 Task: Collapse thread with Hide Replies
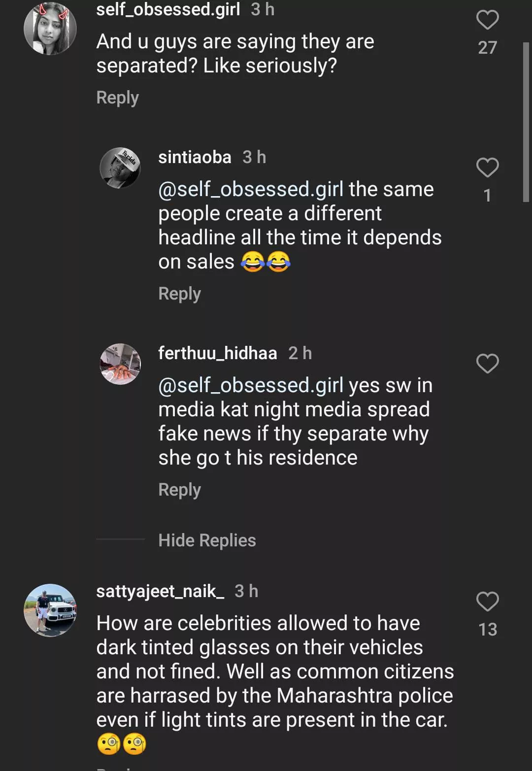pyautogui.click(x=207, y=540)
